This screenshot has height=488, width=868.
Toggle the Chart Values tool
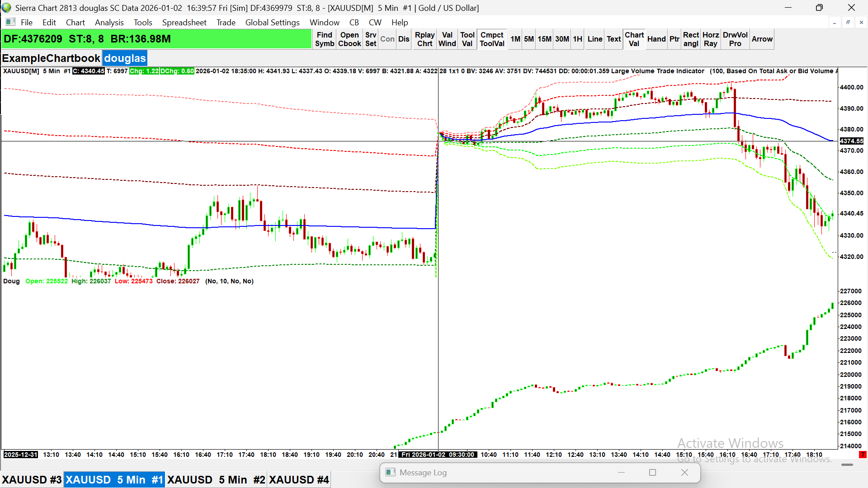pos(634,39)
